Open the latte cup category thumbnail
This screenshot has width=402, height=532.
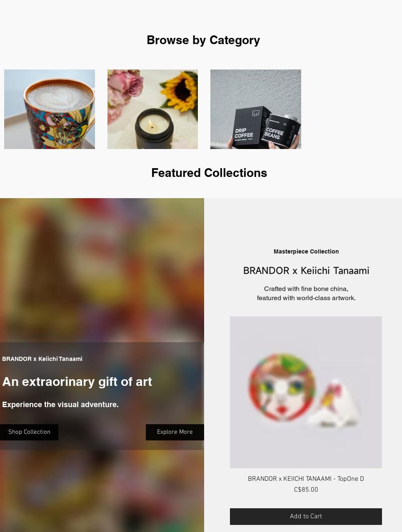50,109
